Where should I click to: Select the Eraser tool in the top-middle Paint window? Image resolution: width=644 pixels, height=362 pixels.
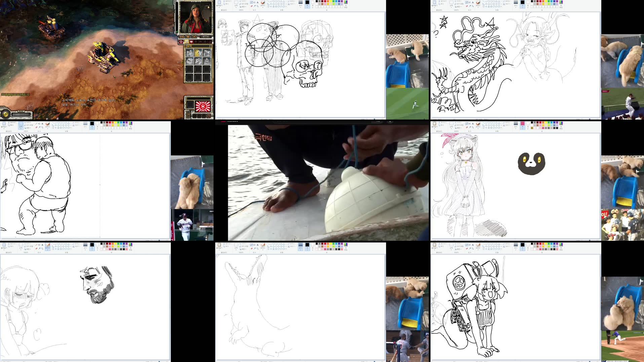pos(252,6)
